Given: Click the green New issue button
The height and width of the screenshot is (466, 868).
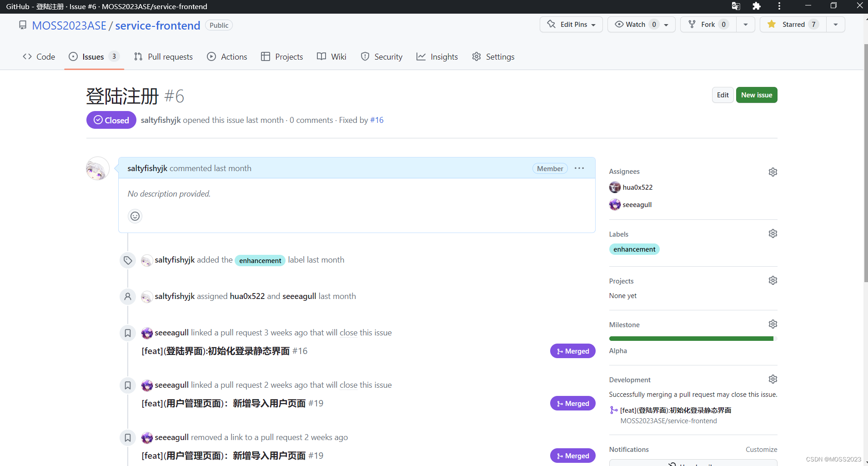Looking at the screenshot, I should point(757,95).
